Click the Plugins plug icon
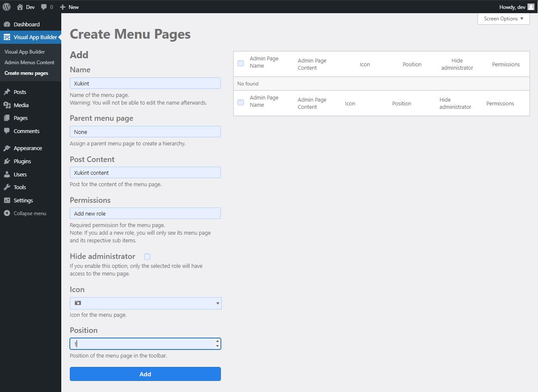Viewport: 538px width, 392px height. [7, 161]
